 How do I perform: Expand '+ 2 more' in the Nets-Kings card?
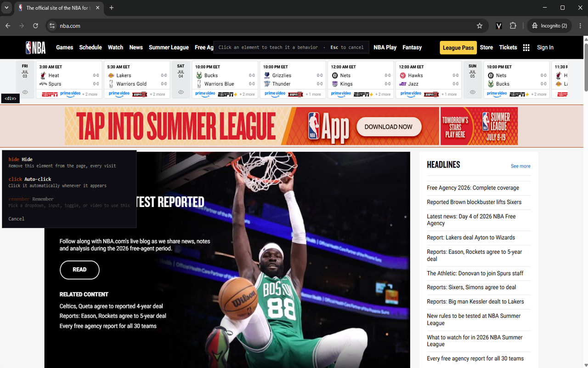383,94
